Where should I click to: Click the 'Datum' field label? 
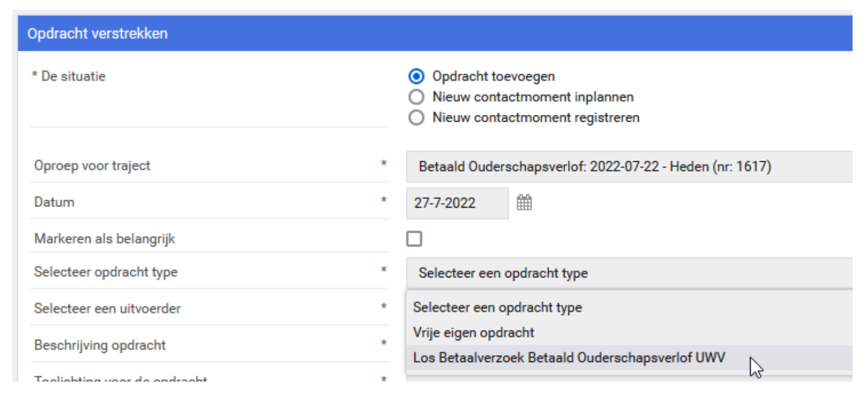click(x=54, y=202)
